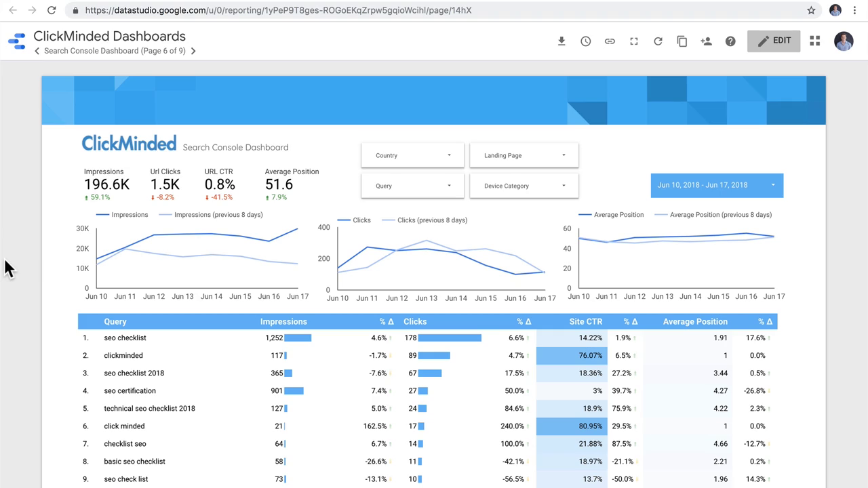The image size is (868, 488).
Task: Click the ClickMinded logo in the report
Action: click(129, 143)
